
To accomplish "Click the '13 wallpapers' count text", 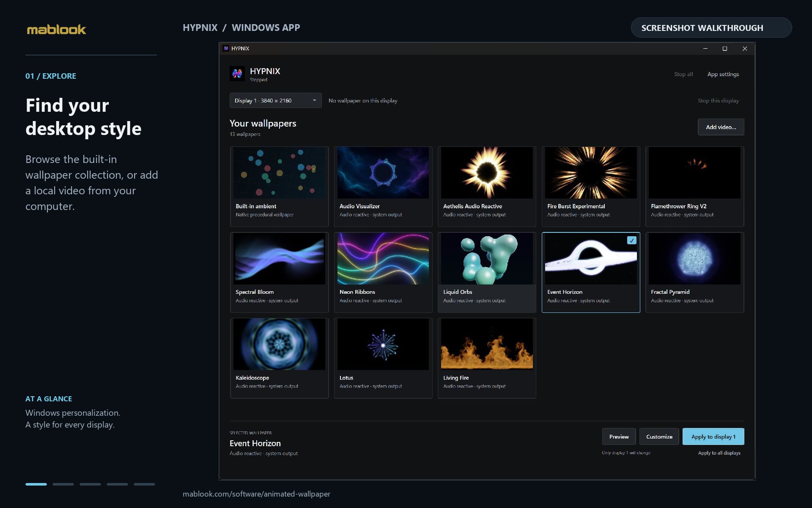I will (x=245, y=134).
